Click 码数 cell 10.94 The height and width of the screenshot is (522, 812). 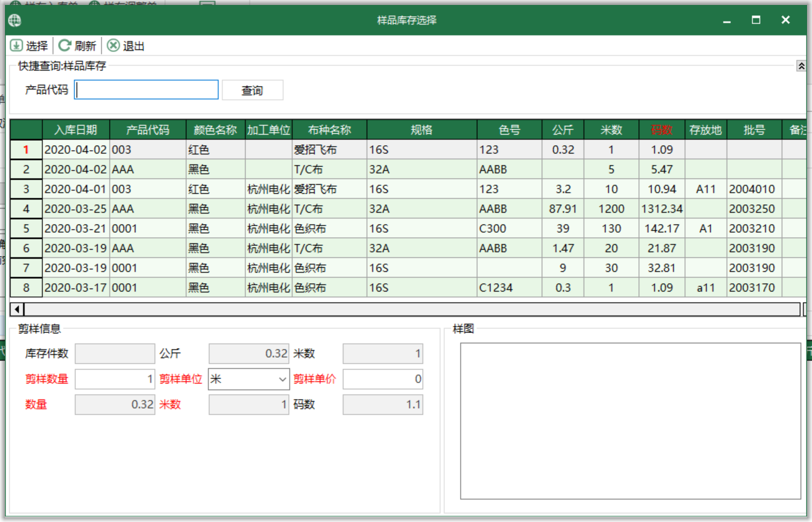pyautogui.click(x=662, y=189)
